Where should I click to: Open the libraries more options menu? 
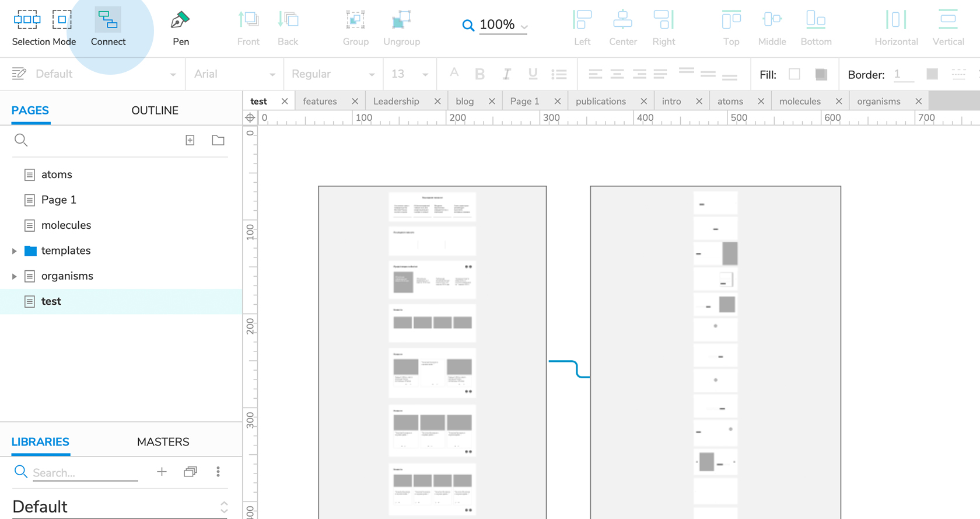tap(218, 472)
